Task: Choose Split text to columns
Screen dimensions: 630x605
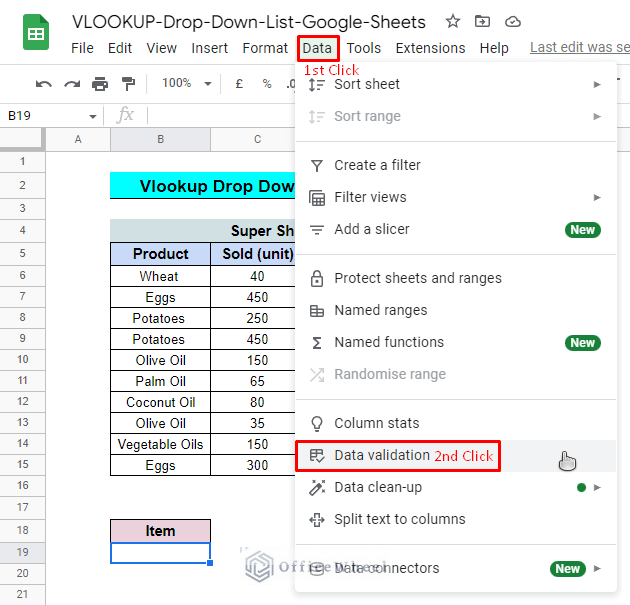Action: [456, 520]
